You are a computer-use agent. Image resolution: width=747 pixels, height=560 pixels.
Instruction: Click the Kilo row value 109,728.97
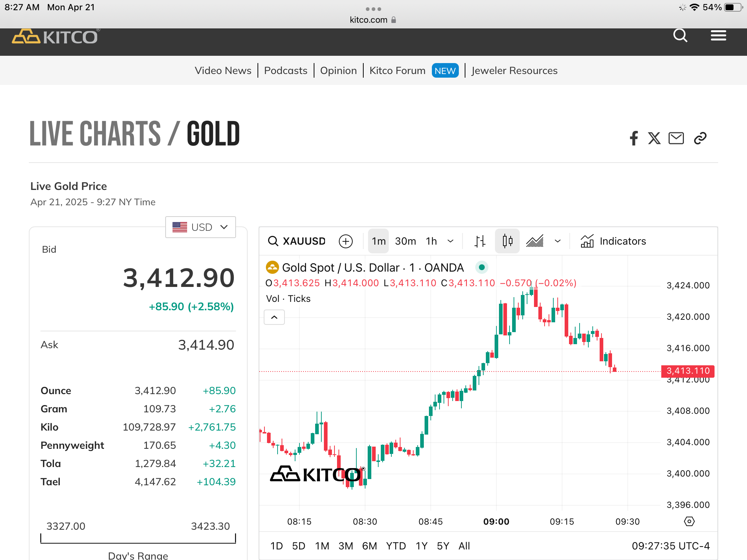tap(149, 427)
